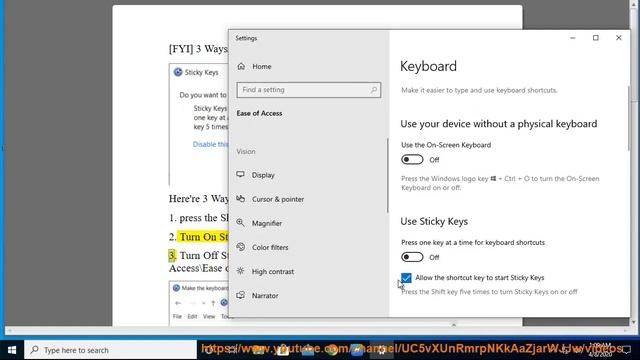This screenshot has width=640, height=360.
Task: Open the Windows Start menu
Action: click(x=12, y=350)
